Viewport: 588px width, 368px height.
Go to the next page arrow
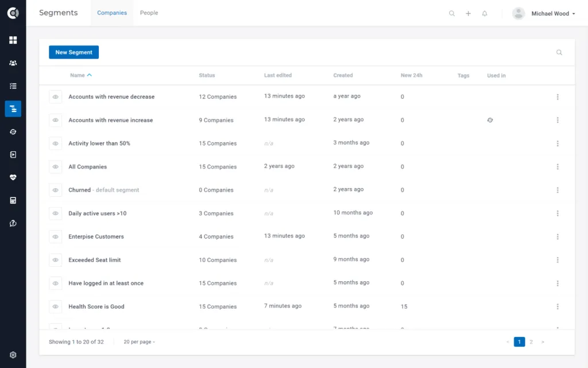pyautogui.click(x=543, y=342)
